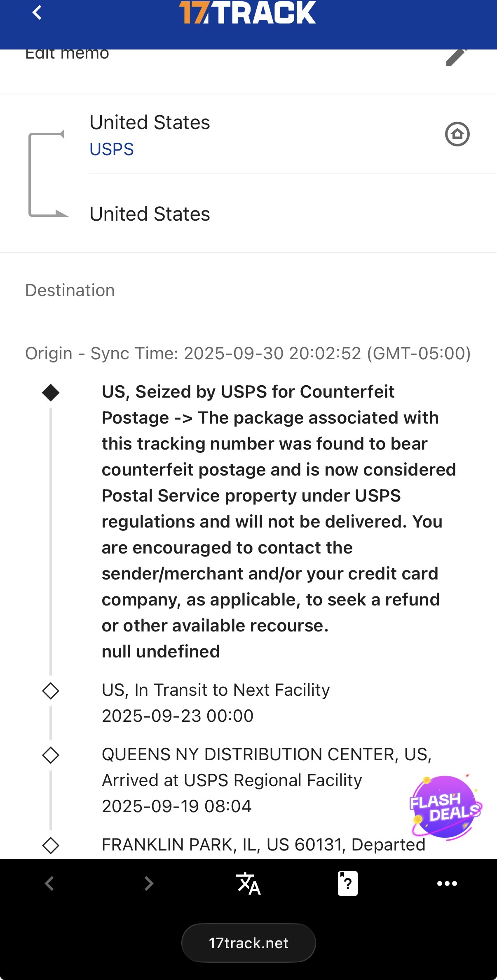This screenshot has height=980, width=497.
Task: Select the Queens NY Distribution Center marker
Action: point(51,755)
